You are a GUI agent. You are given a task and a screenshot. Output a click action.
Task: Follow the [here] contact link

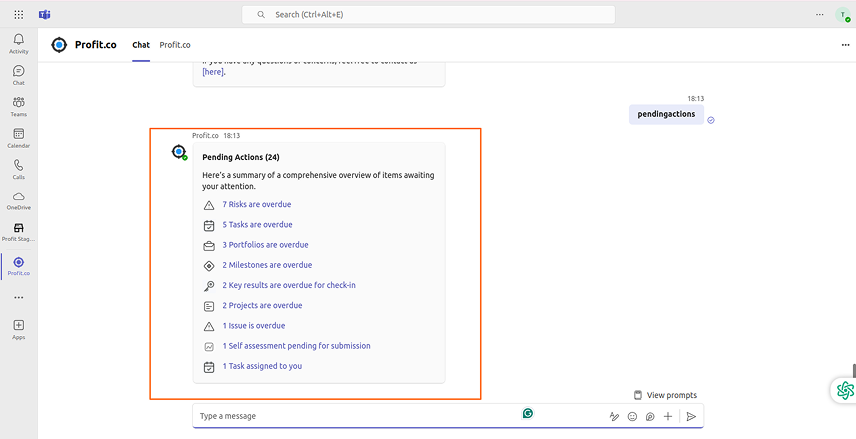[213, 72]
